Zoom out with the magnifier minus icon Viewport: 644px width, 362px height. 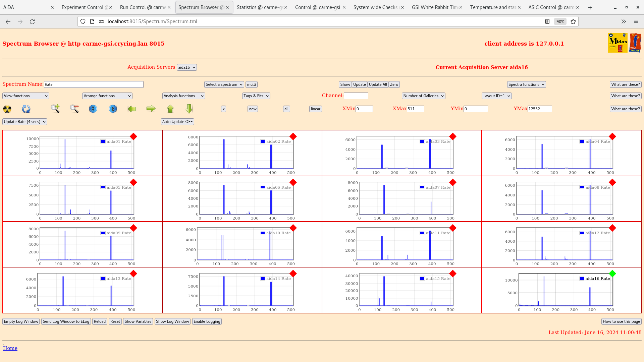click(74, 109)
